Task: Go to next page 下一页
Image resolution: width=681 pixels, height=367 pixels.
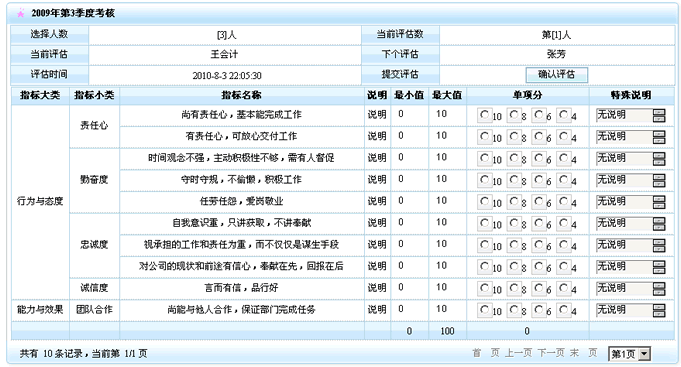Action: click(x=551, y=353)
